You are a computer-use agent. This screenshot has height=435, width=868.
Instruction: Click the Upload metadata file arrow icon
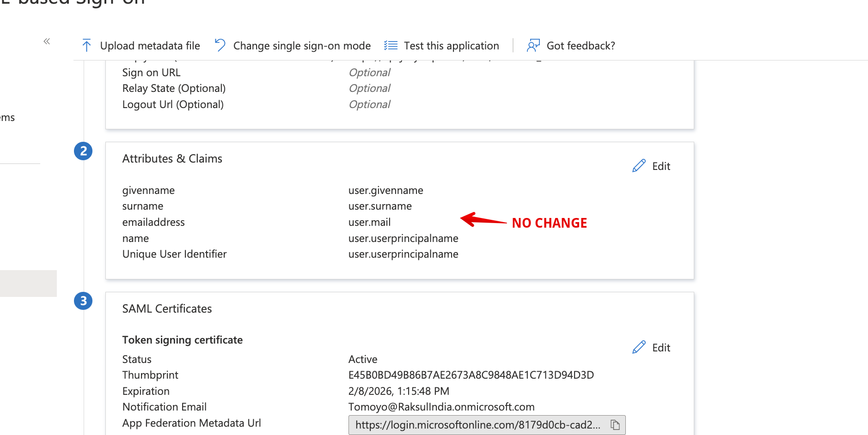[86, 46]
